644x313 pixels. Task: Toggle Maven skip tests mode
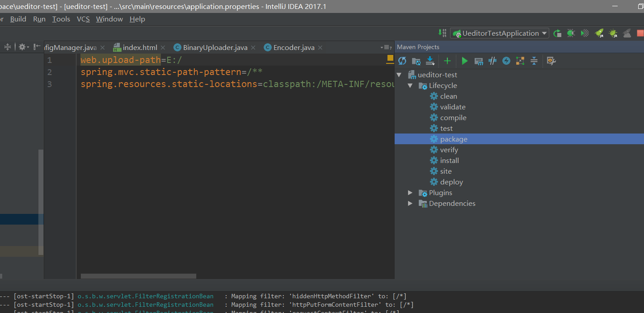point(506,61)
